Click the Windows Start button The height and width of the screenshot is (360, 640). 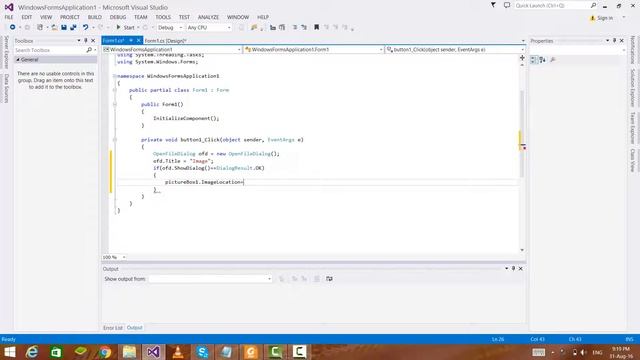(x=9, y=352)
